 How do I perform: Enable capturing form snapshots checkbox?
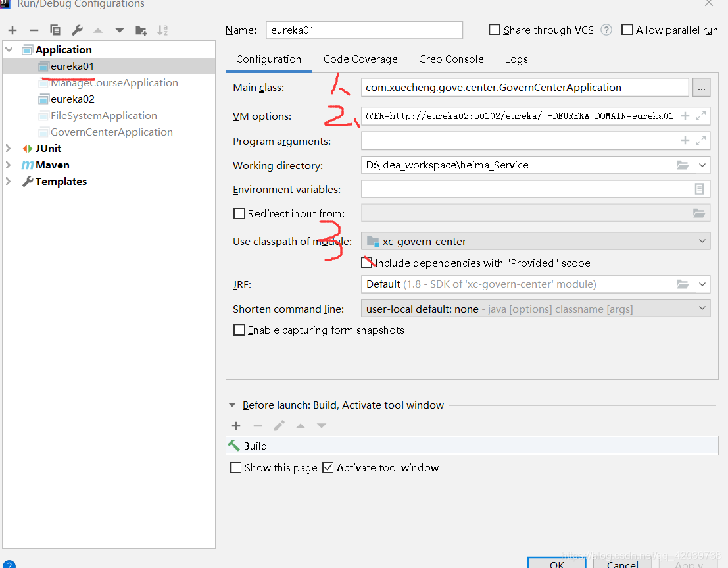[239, 330]
